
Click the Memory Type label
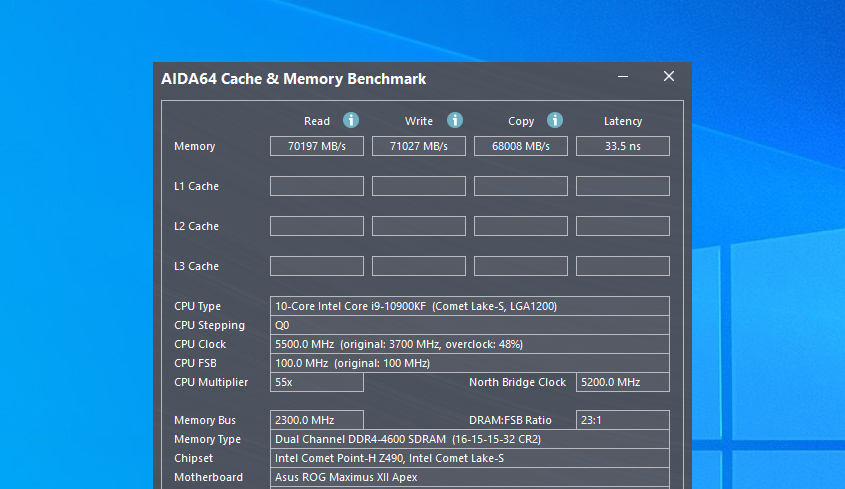[x=207, y=439]
